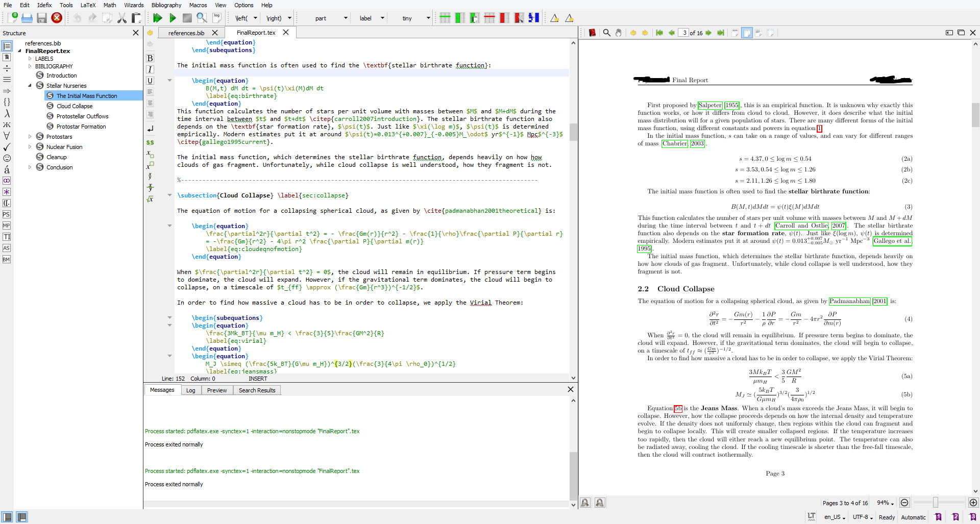The width and height of the screenshot is (980, 524).
Task: Insert inline math $$ icon
Action: (150, 142)
